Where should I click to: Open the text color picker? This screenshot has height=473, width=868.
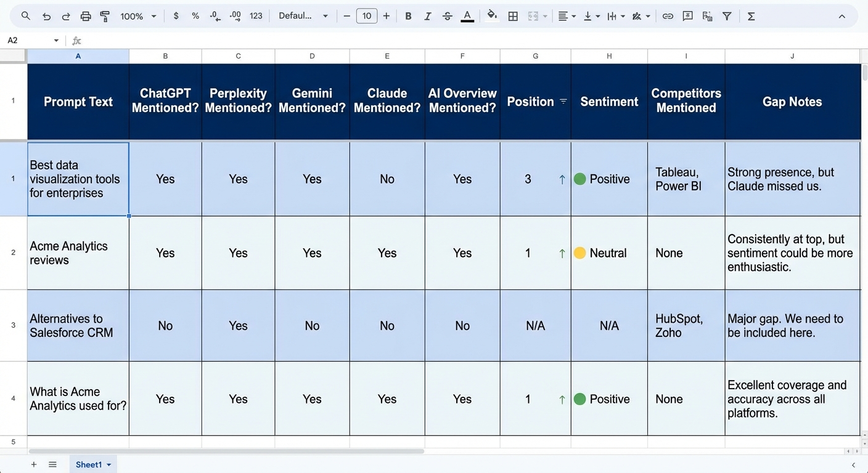467,16
